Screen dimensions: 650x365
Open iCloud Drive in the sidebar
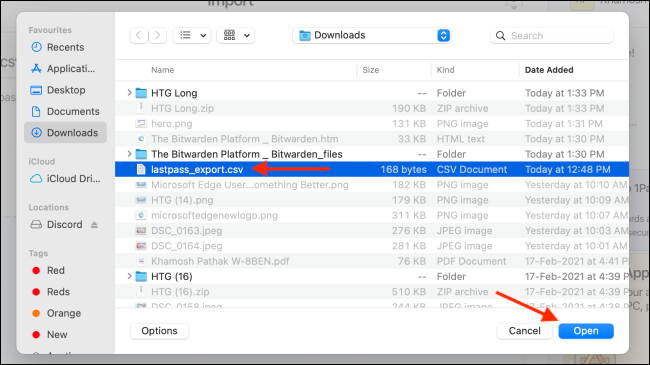coord(65,179)
